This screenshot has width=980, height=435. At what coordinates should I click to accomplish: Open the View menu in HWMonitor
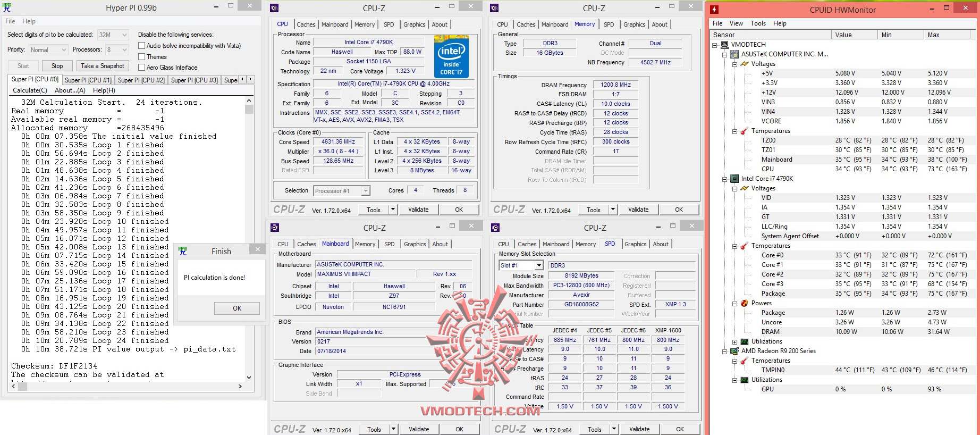736,23
